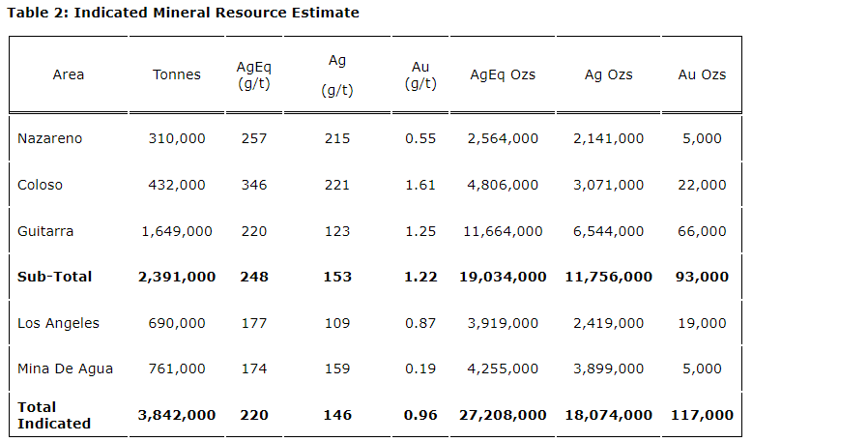
Task: Select the 'Area' column header
Action: pos(68,74)
